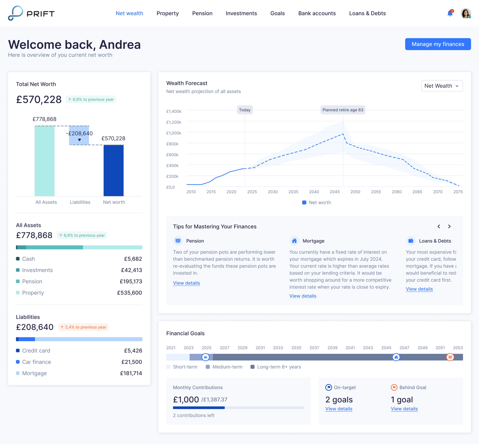
Task: Click the Manage my finances button
Action: 438,44
